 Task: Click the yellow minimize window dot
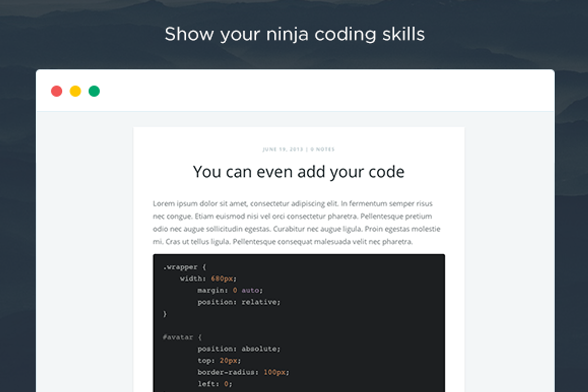coord(75,91)
